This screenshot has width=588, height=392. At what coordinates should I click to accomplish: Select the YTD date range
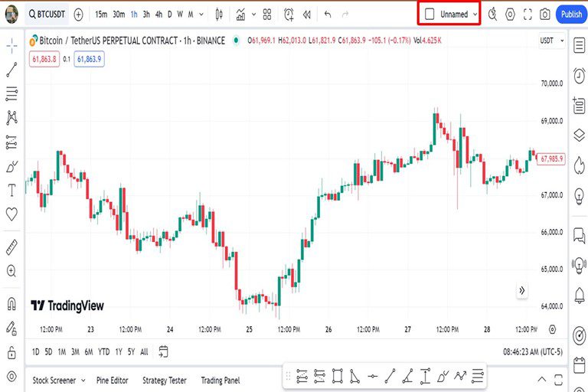click(x=104, y=352)
